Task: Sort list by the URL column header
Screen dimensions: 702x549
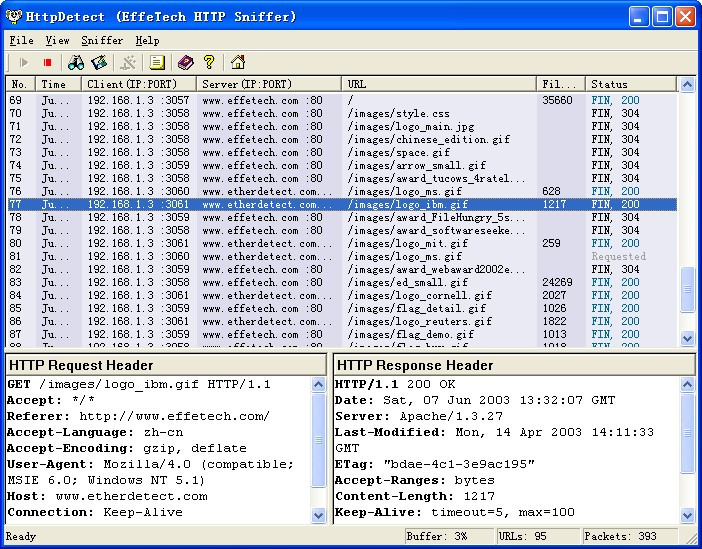Action: tap(438, 84)
